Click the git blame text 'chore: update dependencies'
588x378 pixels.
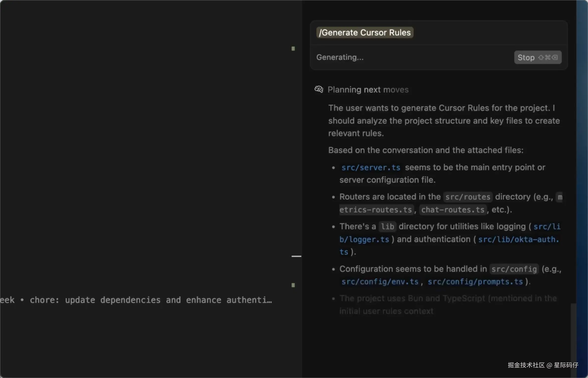pyautogui.click(x=95, y=300)
